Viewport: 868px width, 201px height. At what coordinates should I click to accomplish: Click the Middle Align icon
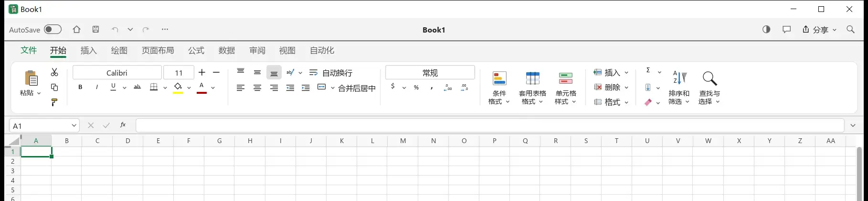click(x=257, y=72)
